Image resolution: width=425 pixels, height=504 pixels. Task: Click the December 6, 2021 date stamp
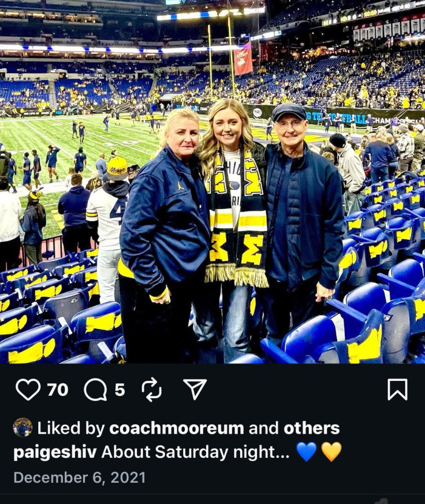pos(79,477)
